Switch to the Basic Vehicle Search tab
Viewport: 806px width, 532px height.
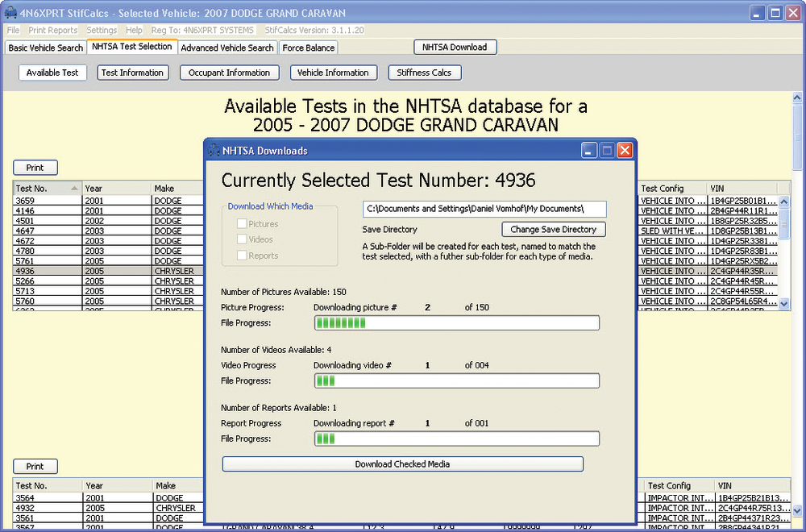click(45, 48)
